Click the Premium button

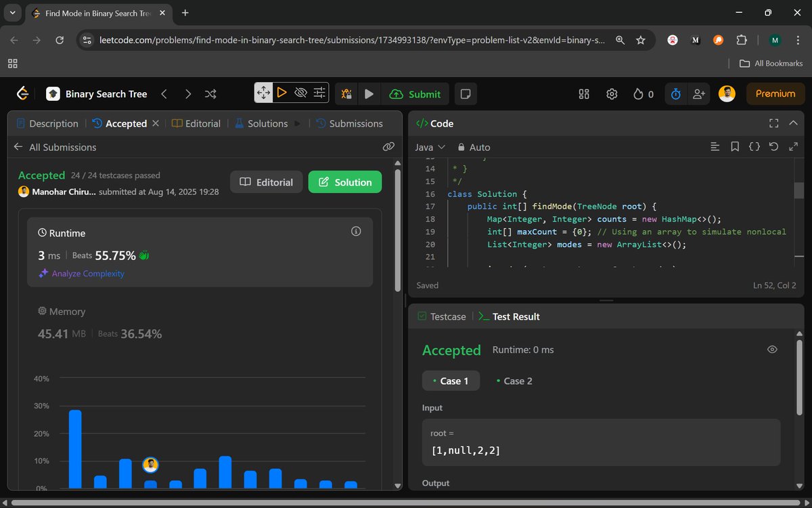(x=775, y=94)
